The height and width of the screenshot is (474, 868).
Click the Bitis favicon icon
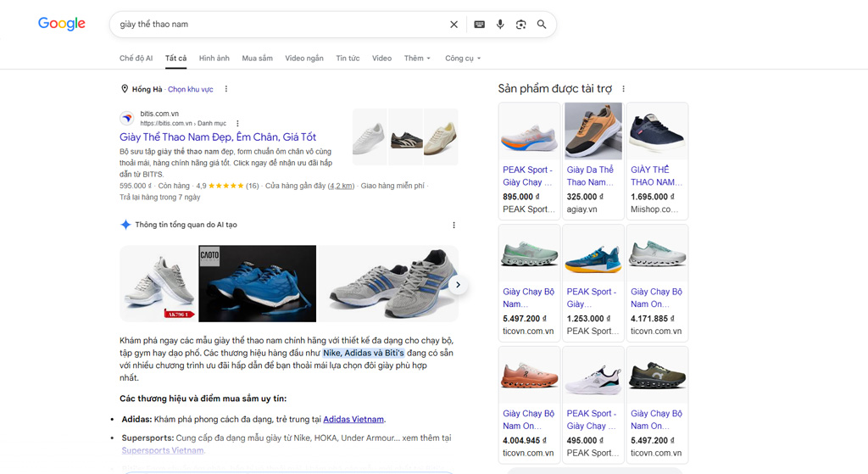pyautogui.click(x=127, y=118)
